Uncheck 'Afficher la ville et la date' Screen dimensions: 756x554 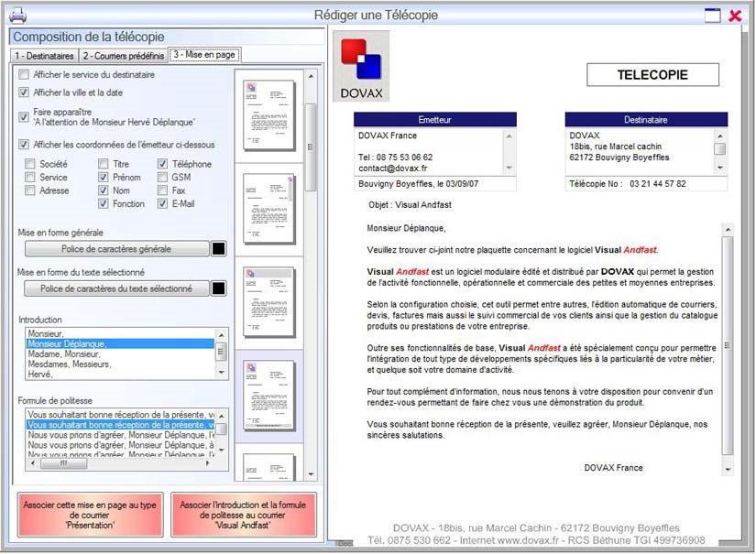pyautogui.click(x=23, y=92)
